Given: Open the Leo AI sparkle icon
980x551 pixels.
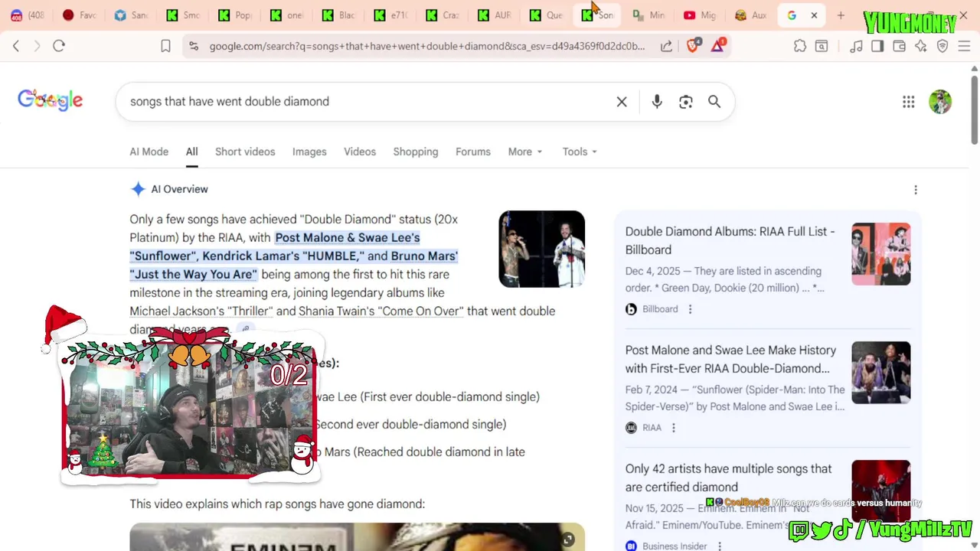Looking at the screenshot, I should coord(921,46).
